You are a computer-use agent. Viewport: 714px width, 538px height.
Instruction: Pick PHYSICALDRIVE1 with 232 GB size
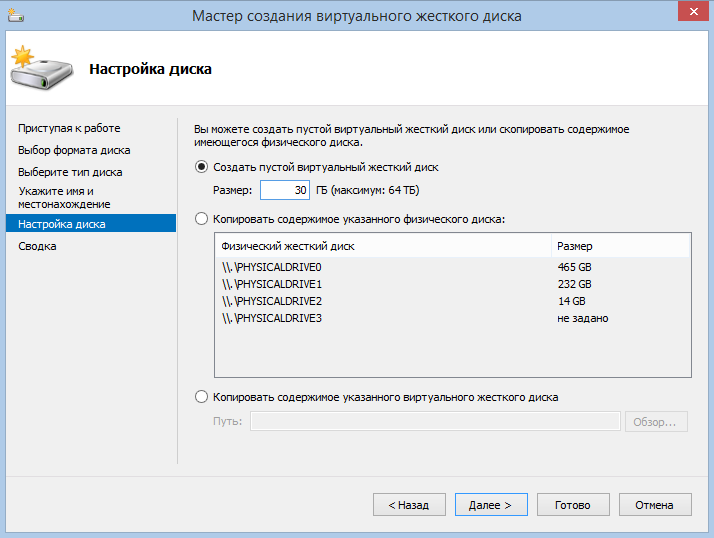click(272, 284)
